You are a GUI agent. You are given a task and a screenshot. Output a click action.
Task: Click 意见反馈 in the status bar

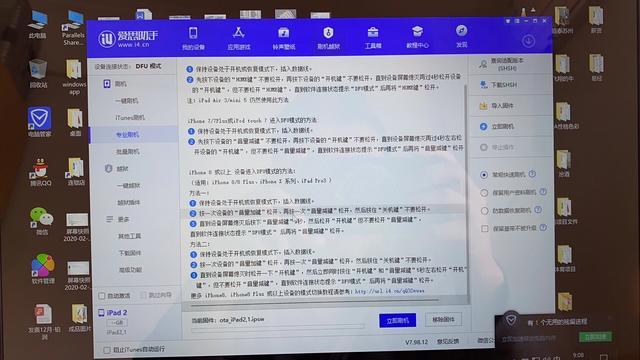click(448, 341)
